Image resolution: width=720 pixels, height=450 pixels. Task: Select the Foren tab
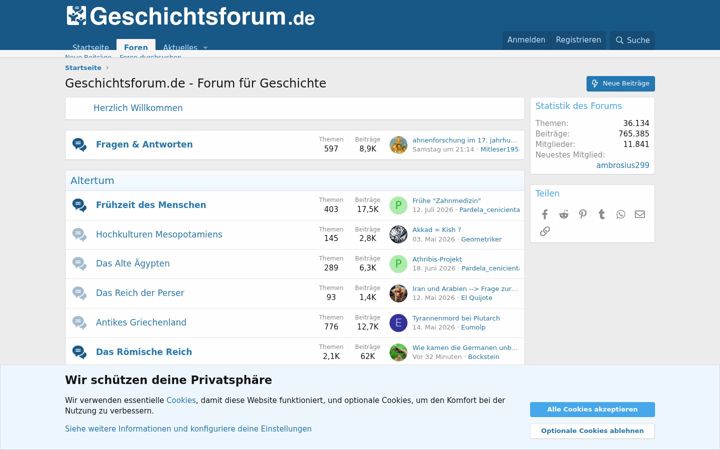coord(136,47)
